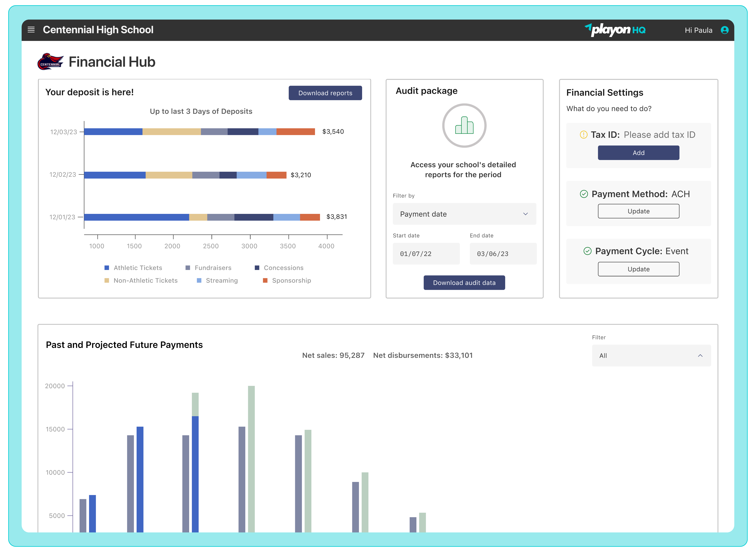This screenshot has width=756, height=552.
Task: Collapse the All filter chevron arrow
Action: [x=700, y=355]
